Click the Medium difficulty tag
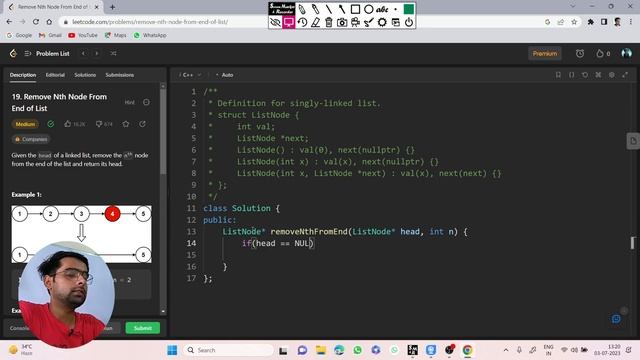640x360 pixels. point(25,124)
